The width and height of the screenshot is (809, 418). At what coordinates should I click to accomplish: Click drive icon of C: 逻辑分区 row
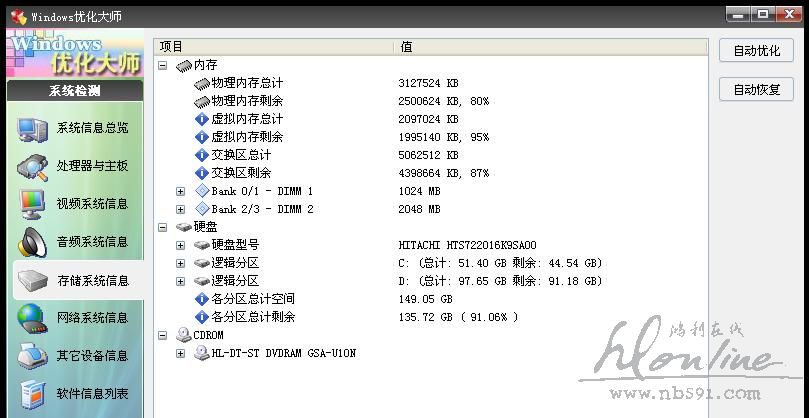click(x=202, y=263)
